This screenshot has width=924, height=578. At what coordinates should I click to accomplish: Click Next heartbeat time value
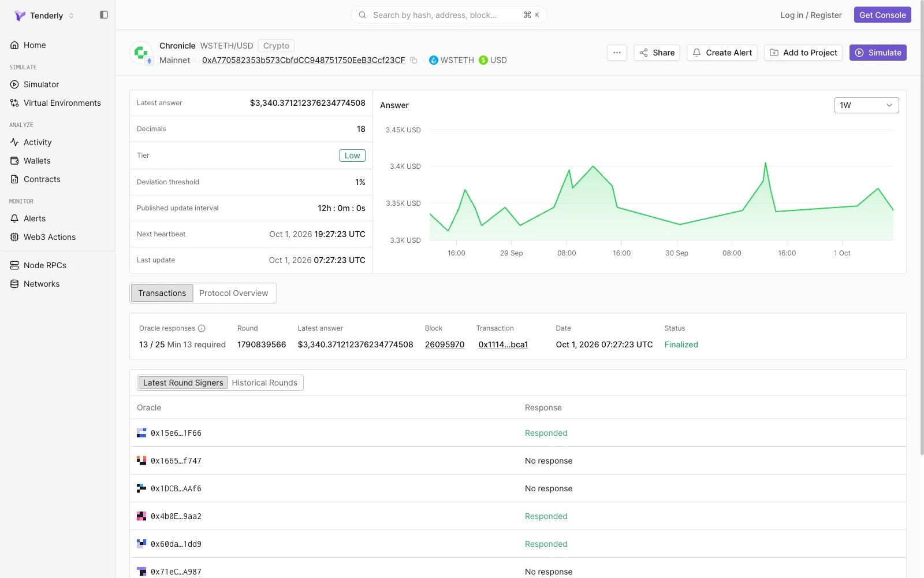(x=317, y=234)
